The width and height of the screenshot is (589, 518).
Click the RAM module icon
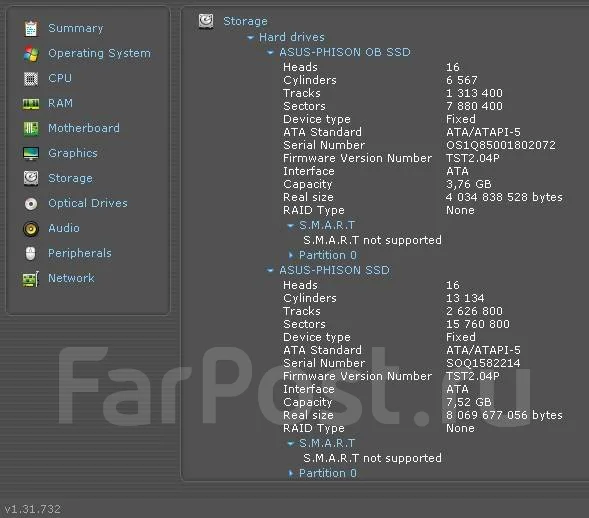(31, 104)
